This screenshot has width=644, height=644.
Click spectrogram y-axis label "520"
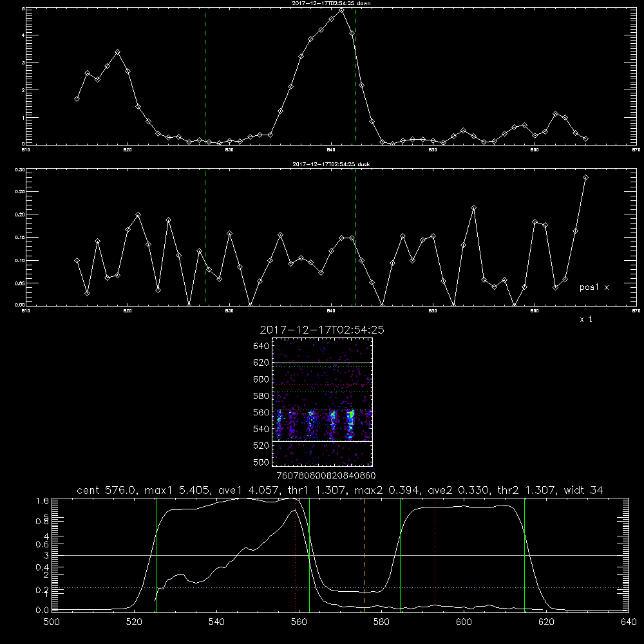pos(261,446)
